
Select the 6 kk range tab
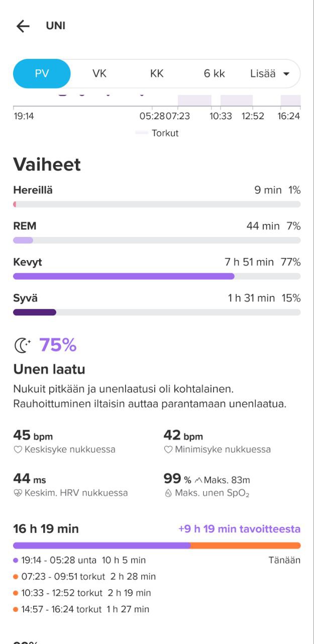coord(214,73)
